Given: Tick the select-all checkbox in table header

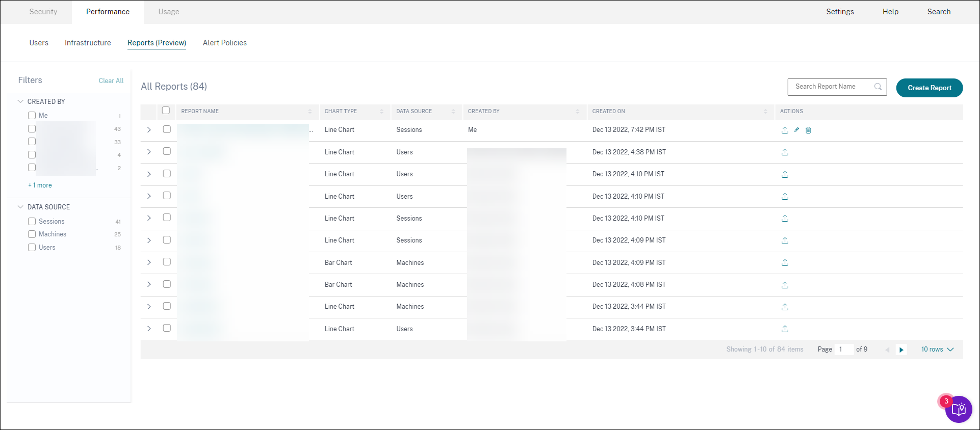Looking at the screenshot, I should 166,111.
